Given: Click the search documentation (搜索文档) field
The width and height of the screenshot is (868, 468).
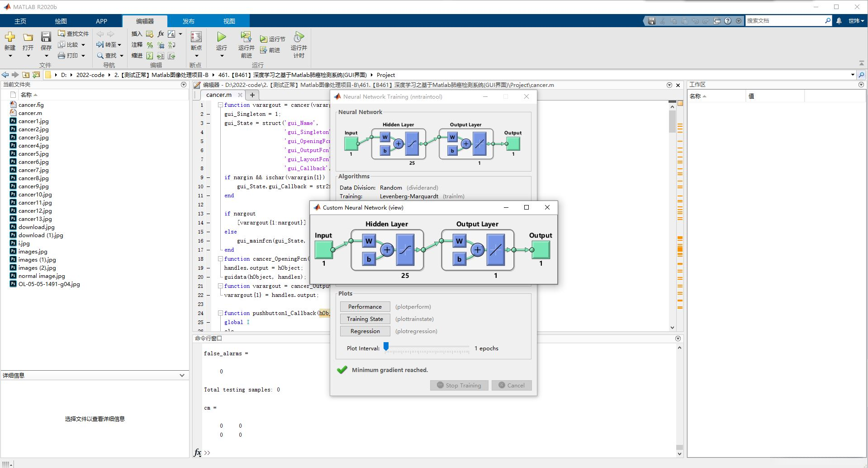Looking at the screenshot, I should (x=785, y=21).
